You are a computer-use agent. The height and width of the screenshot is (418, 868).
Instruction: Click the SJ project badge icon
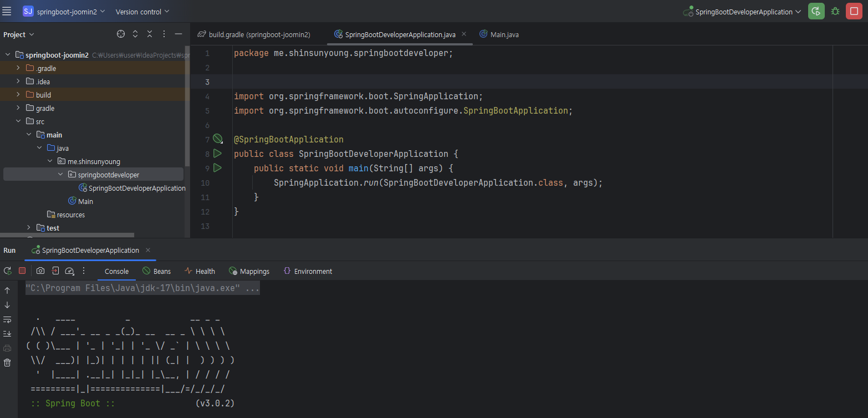coord(28,12)
